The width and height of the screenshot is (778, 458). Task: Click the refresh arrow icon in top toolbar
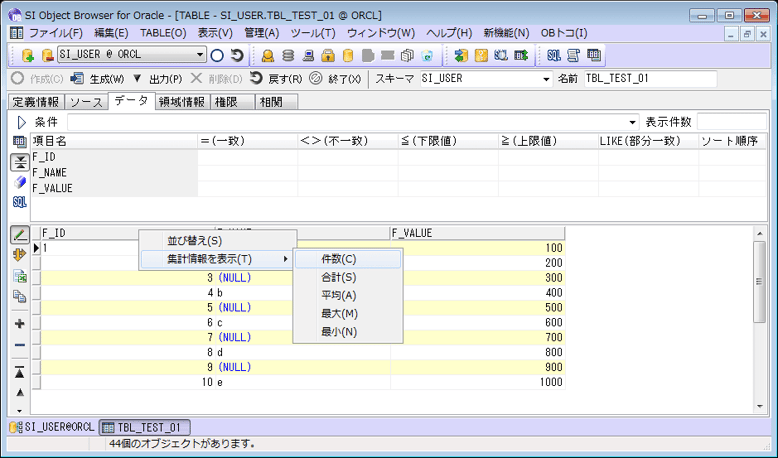pyautogui.click(x=237, y=55)
